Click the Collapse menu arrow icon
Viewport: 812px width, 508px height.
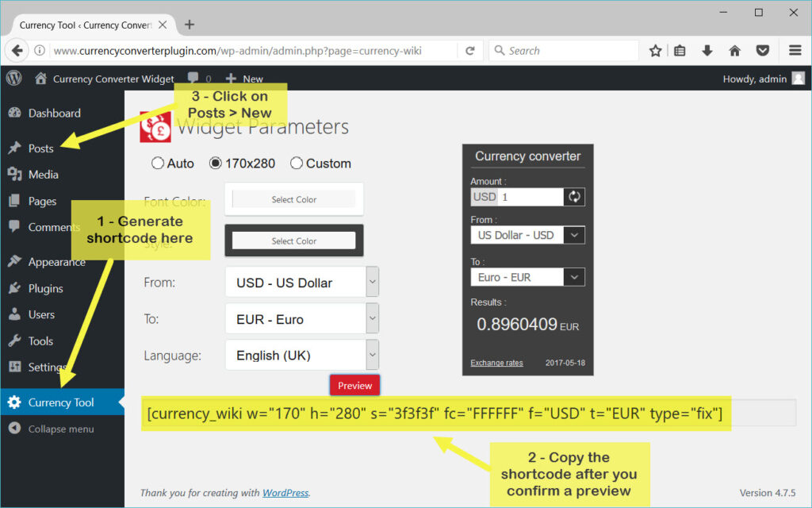(14, 428)
